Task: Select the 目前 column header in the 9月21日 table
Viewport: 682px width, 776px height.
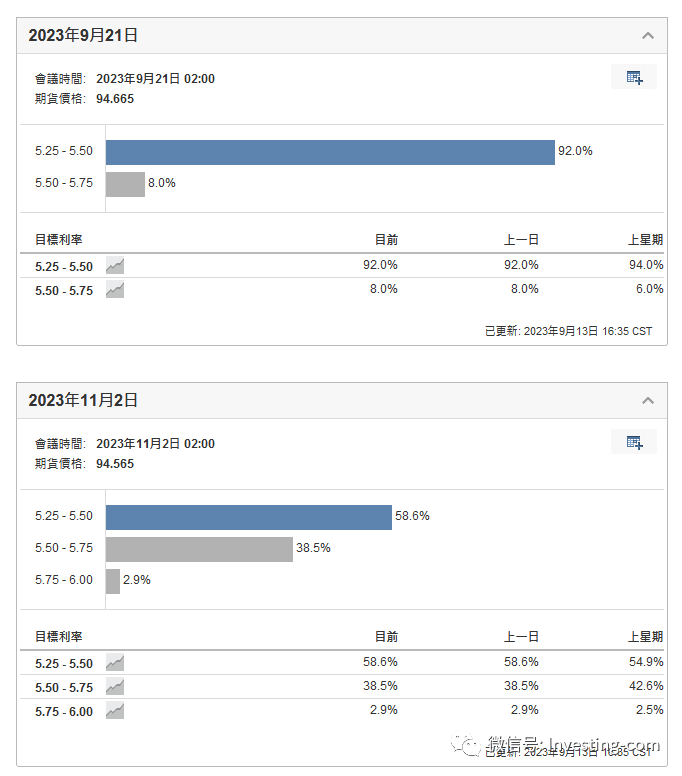Action: (386, 240)
